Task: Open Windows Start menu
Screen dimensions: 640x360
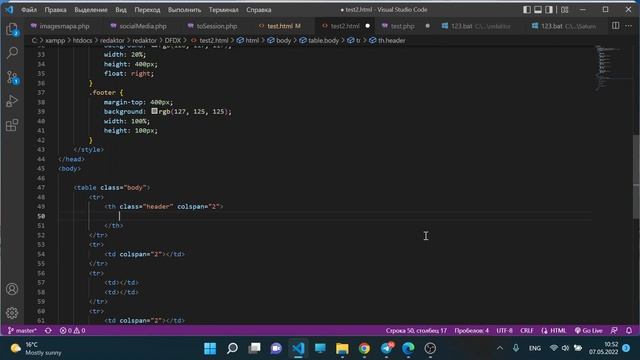Action: 210,348
